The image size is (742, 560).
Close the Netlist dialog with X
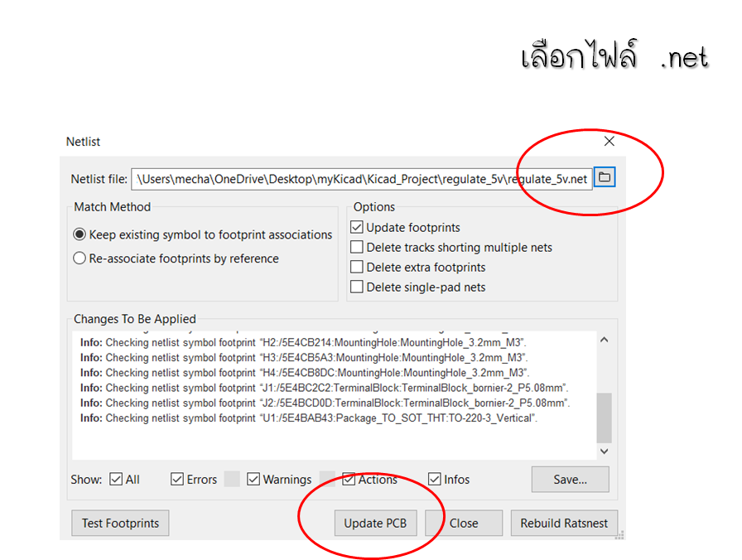coord(609,141)
